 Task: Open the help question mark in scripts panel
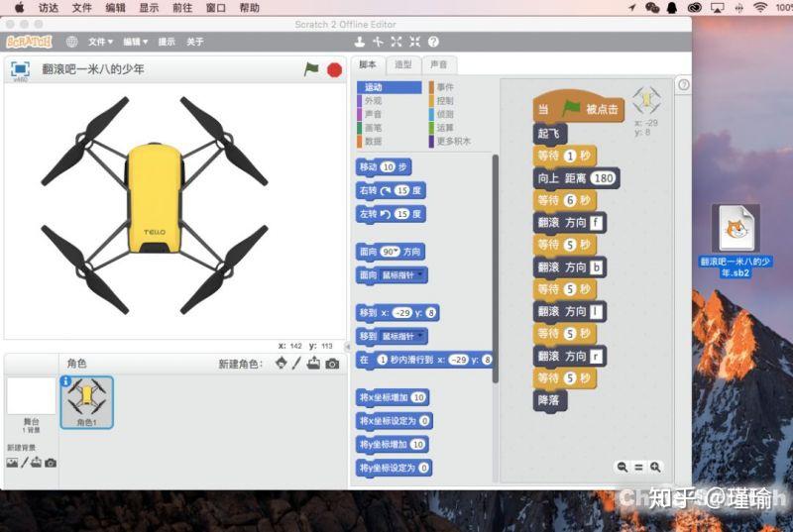point(683,85)
